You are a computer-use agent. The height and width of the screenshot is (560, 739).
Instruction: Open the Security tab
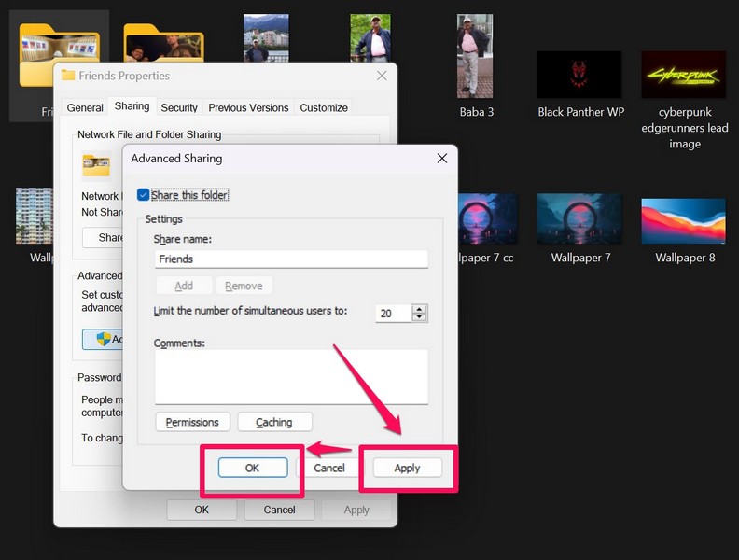click(178, 108)
